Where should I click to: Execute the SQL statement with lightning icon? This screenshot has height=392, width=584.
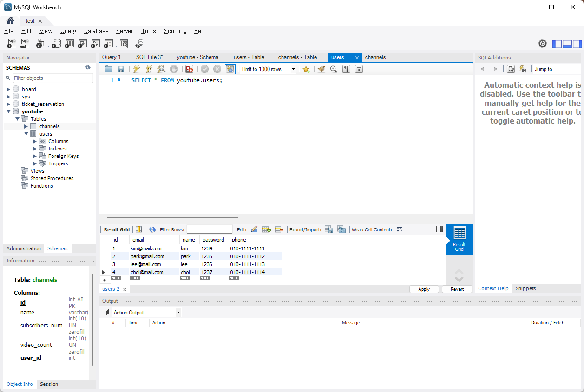tap(136, 69)
